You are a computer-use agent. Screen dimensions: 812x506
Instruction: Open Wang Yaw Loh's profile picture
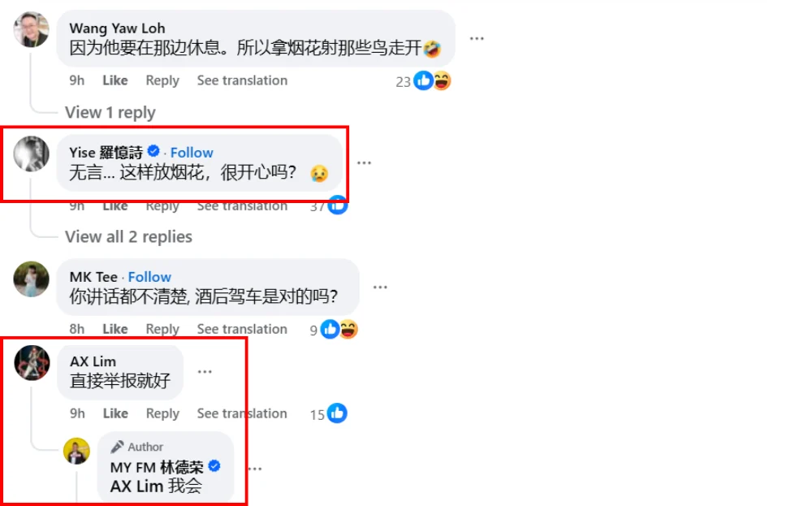(31, 29)
